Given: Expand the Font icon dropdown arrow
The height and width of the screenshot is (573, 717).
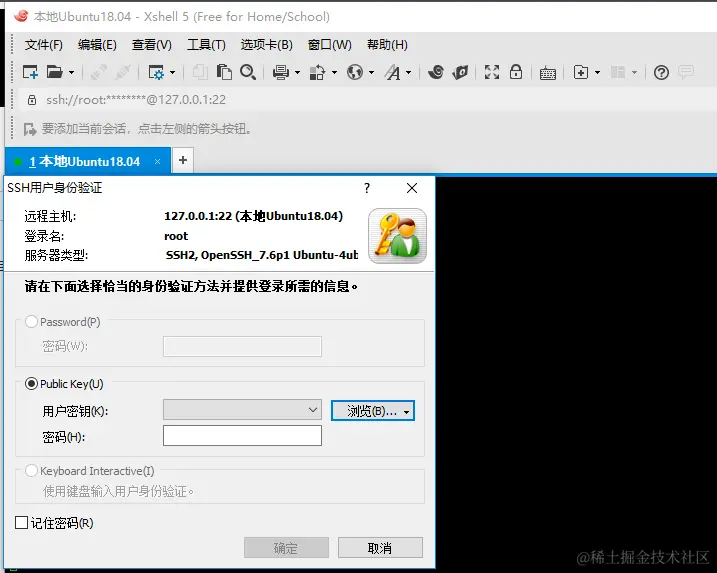Looking at the screenshot, I should click(408, 72).
